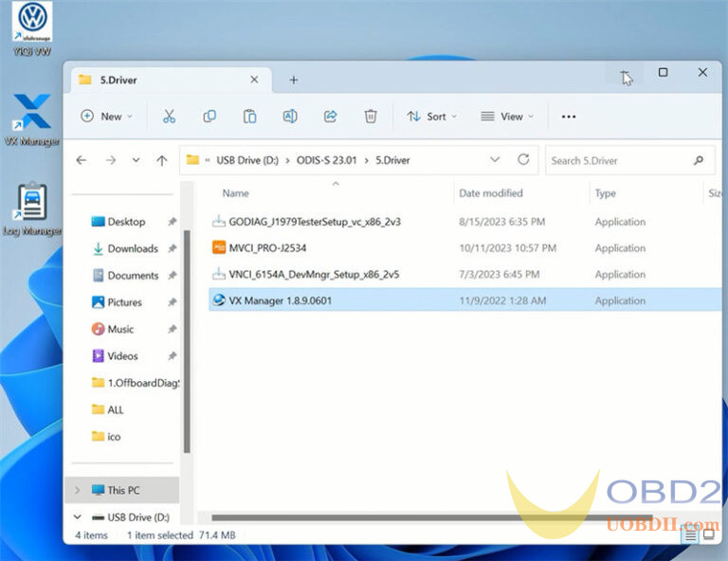
Task: Maximize the File Explorer window
Action: [x=663, y=73]
